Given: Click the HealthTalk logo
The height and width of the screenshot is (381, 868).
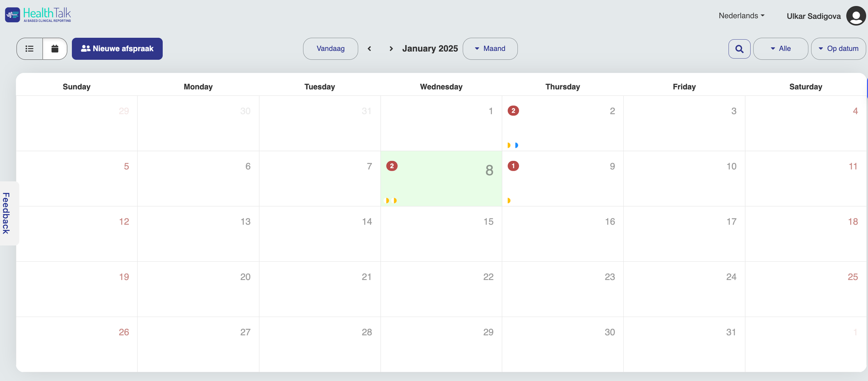Looking at the screenshot, I should [x=38, y=15].
